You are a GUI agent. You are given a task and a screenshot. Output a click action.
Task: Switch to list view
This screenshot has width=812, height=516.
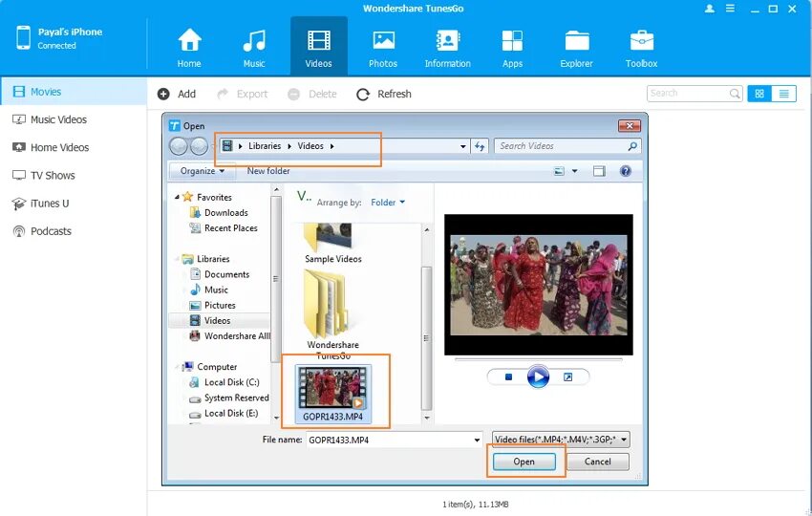783,94
